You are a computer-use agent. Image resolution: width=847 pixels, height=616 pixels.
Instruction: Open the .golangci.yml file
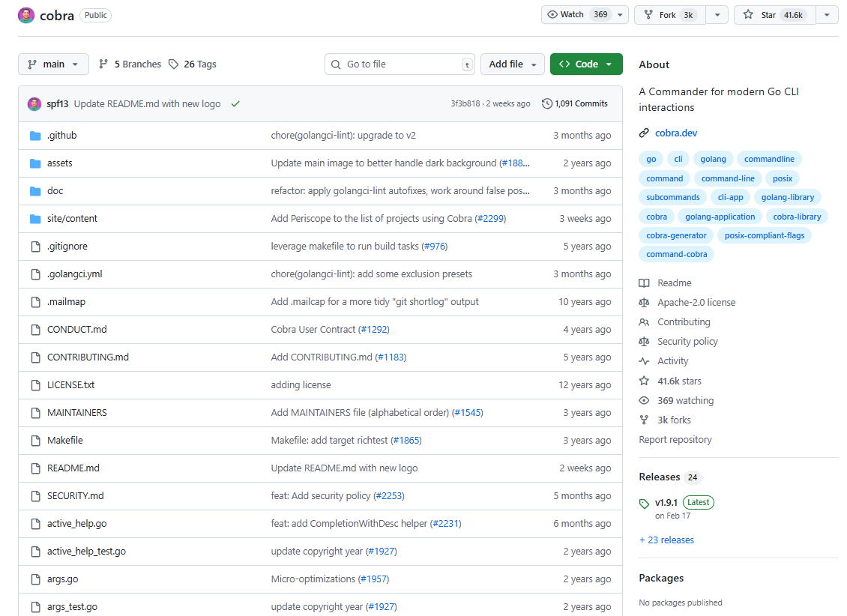point(74,274)
